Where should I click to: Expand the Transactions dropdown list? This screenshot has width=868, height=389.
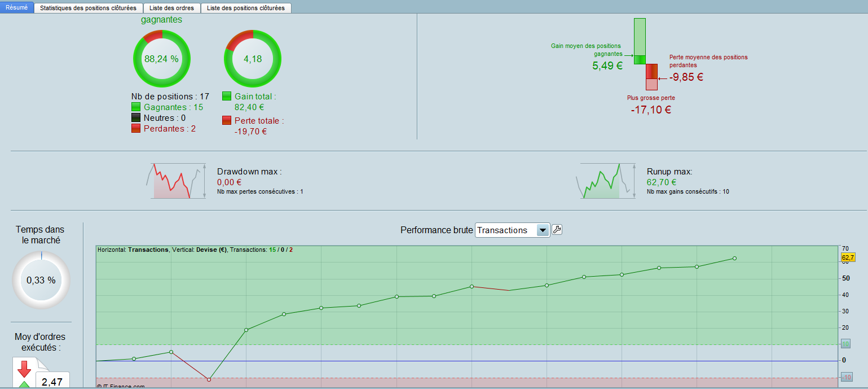coord(542,230)
